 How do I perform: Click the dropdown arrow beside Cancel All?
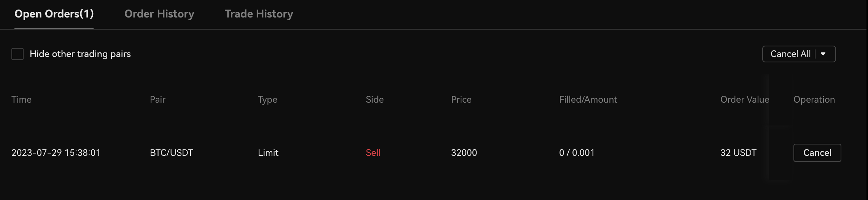(823, 54)
